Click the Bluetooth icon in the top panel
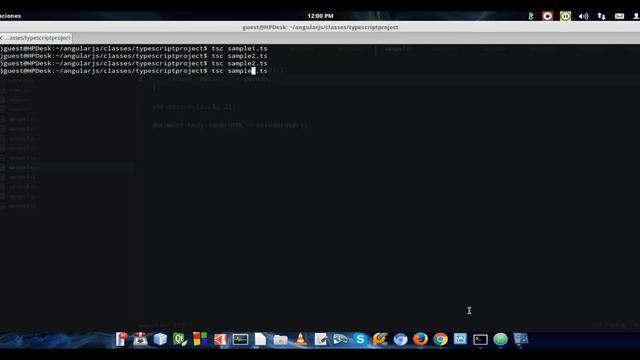The image size is (640, 360). (531, 16)
